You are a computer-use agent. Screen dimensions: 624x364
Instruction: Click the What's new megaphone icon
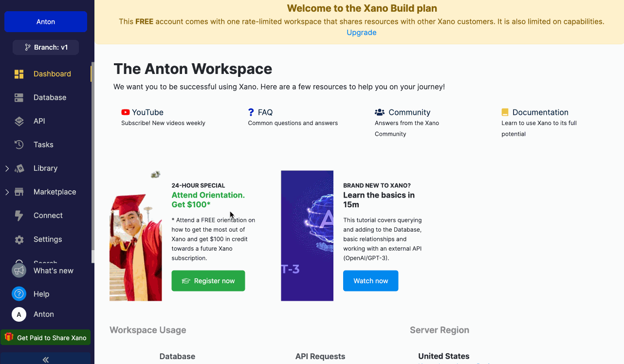pos(19,271)
